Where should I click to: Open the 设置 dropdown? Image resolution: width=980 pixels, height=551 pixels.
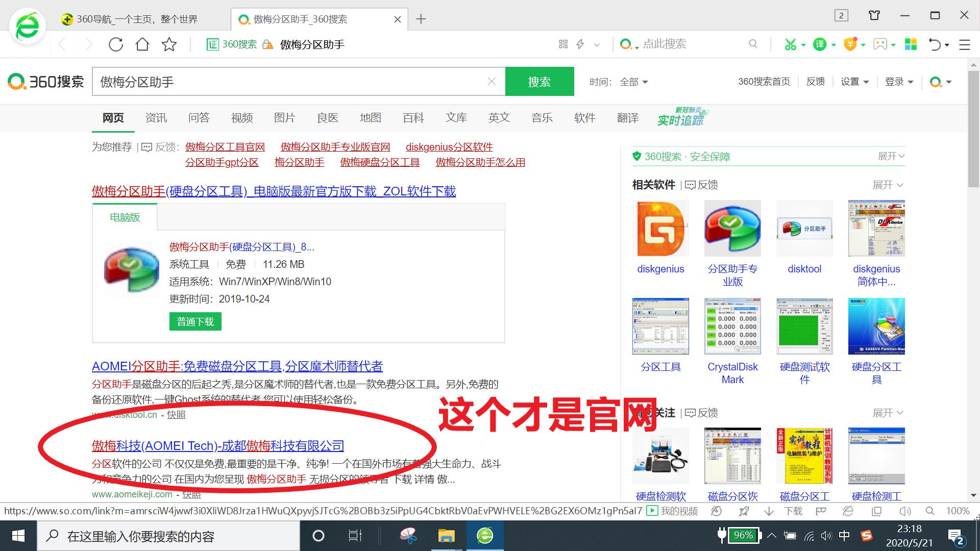(854, 82)
